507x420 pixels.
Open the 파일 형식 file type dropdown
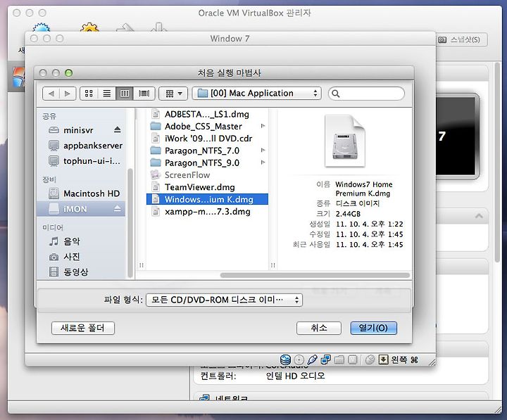[x=225, y=300]
